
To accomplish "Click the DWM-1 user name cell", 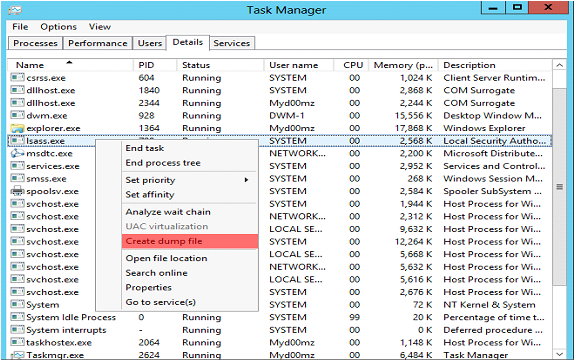I will click(287, 115).
